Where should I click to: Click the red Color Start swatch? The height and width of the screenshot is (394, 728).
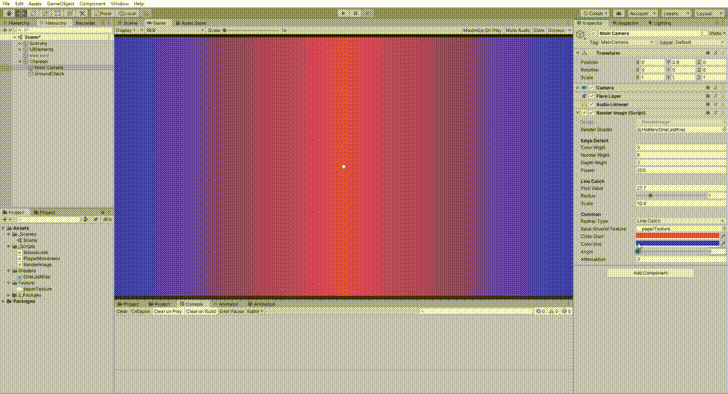[677, 236]
